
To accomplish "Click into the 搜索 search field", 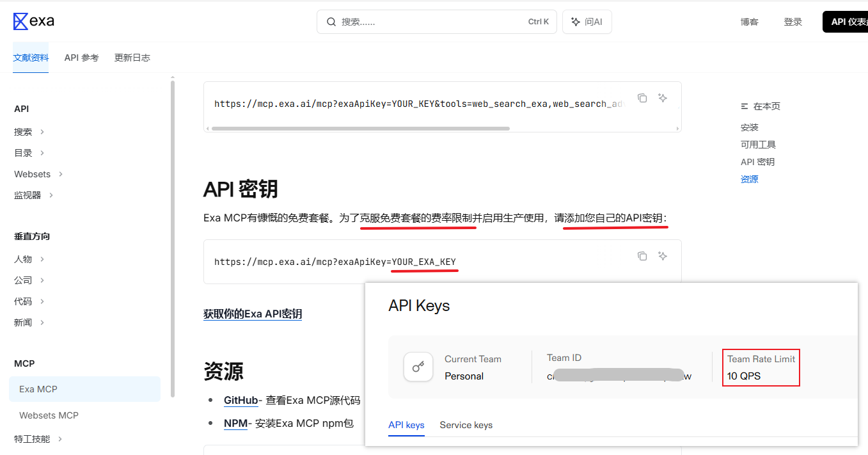I will tap(429, 22).
